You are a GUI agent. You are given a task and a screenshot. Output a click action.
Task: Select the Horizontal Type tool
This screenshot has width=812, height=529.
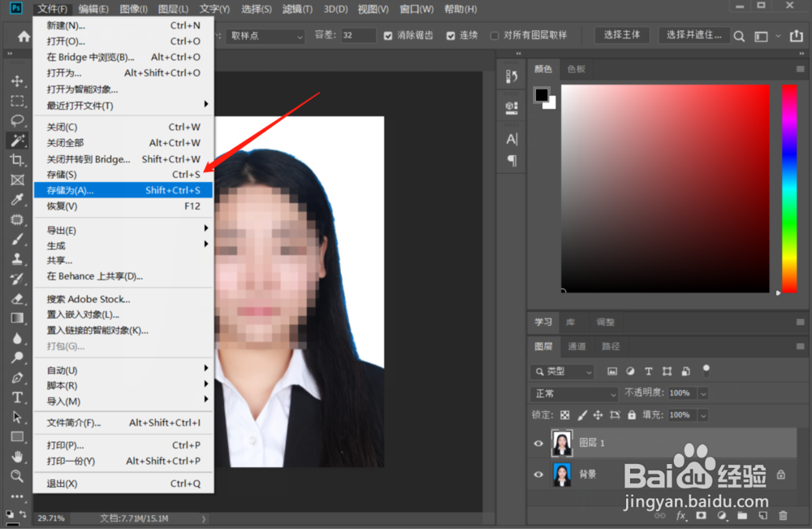(x=17, y=397)
